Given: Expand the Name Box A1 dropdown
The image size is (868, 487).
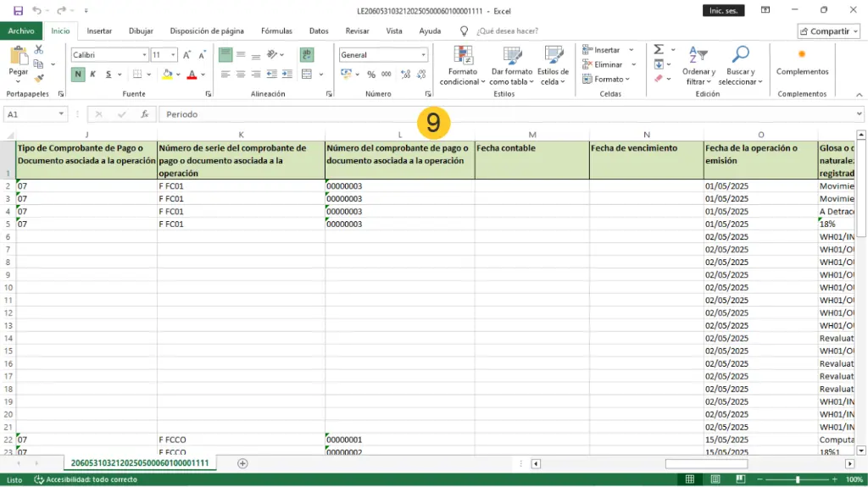Looking at the screenshot, I should (62, 114).
